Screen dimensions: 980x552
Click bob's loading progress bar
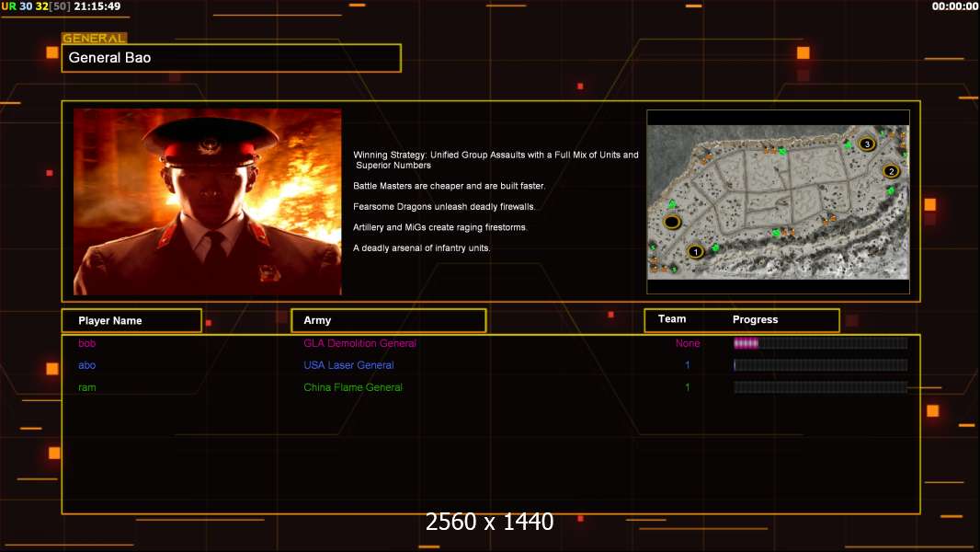pyautogui.click(x=820, y=342)
